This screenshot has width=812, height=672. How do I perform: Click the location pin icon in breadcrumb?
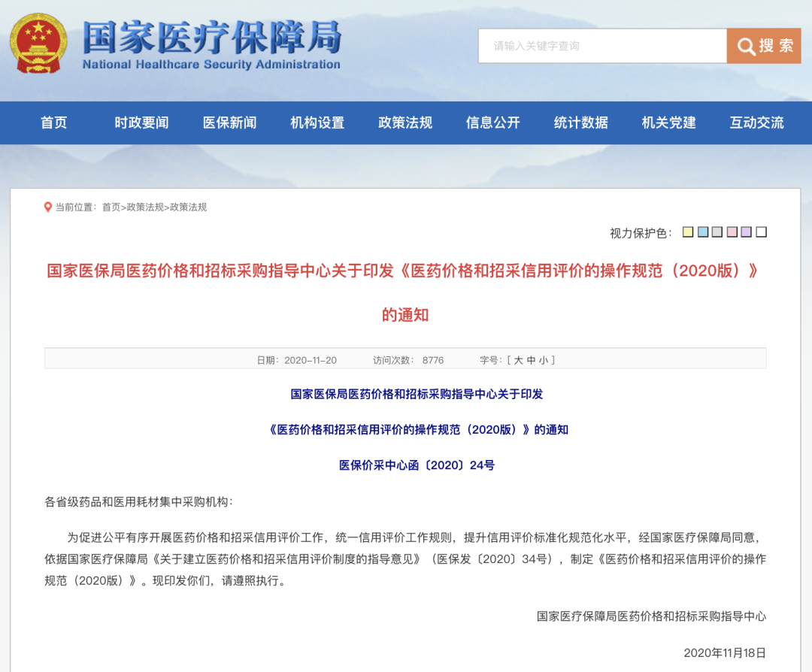coord(47,207)
